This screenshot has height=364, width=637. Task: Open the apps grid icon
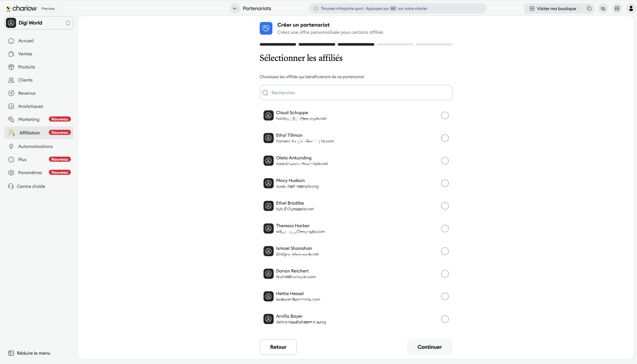point(617,8)
